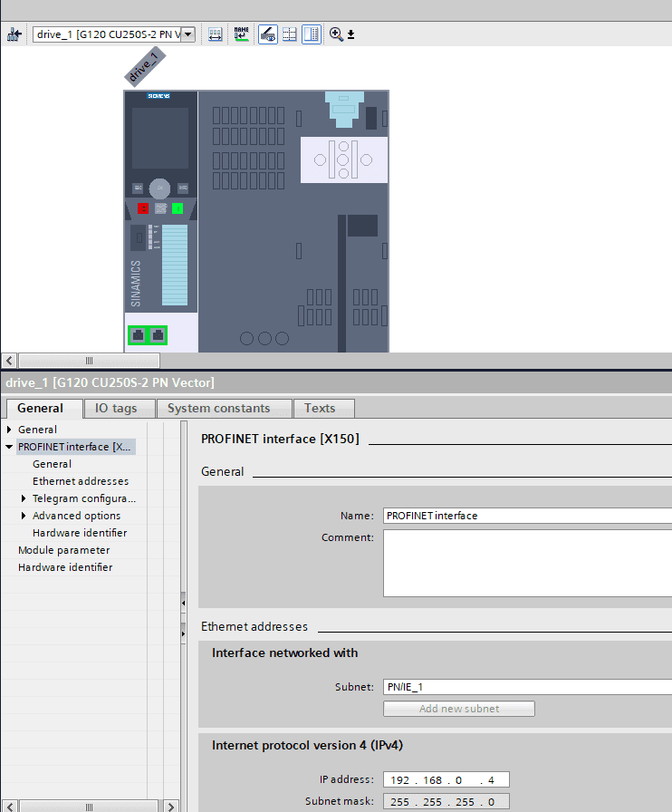
Task: Expand the General tree node
Action: coord(9,430)
